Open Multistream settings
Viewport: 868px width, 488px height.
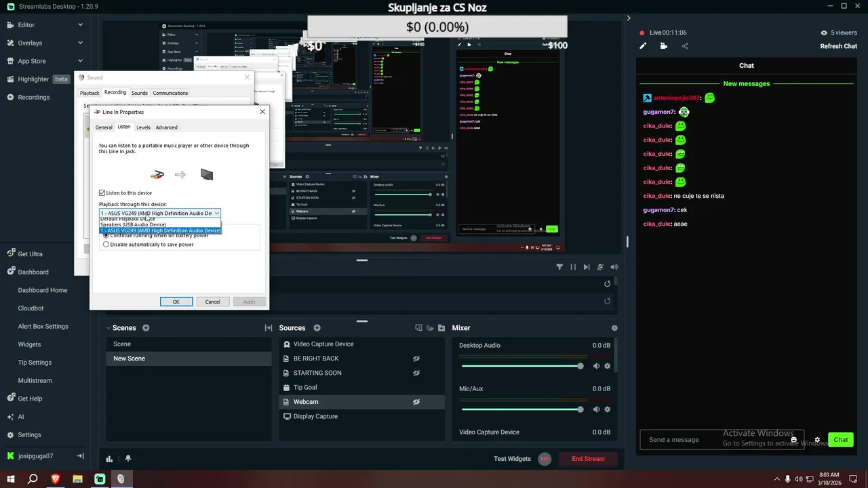point(35,380)
